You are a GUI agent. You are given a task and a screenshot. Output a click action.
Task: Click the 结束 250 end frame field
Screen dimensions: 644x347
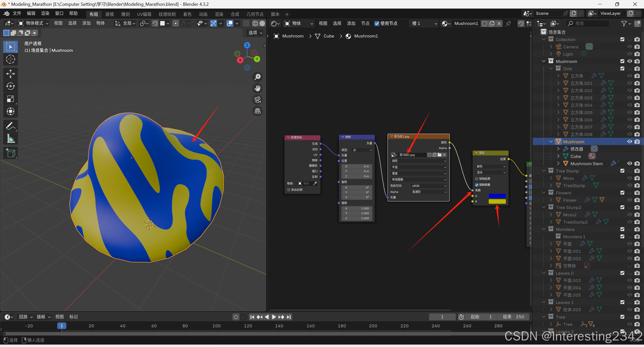pos(513,317)
